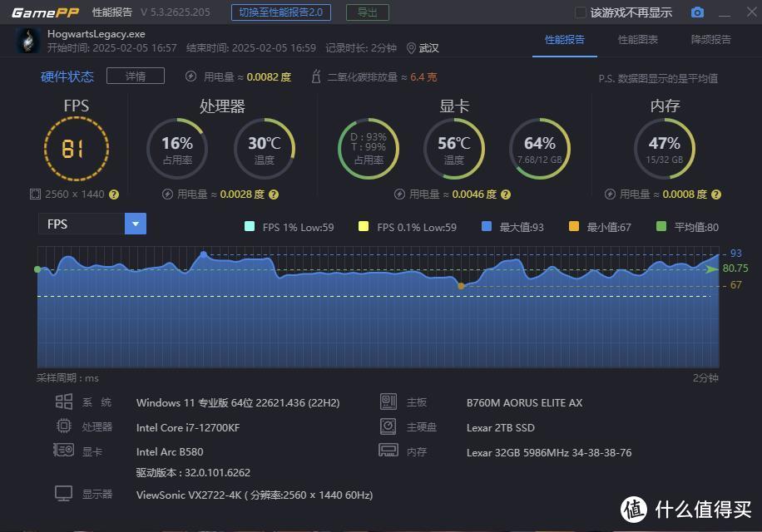Click the B760M AORUS ELITE AX text
This screenshot has height=532, width=762.
click(524, 403)
